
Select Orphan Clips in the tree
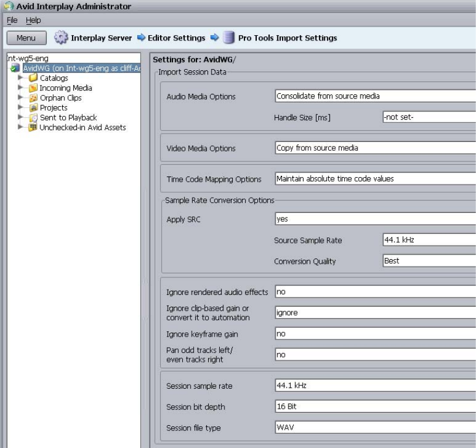click(61, 98)
